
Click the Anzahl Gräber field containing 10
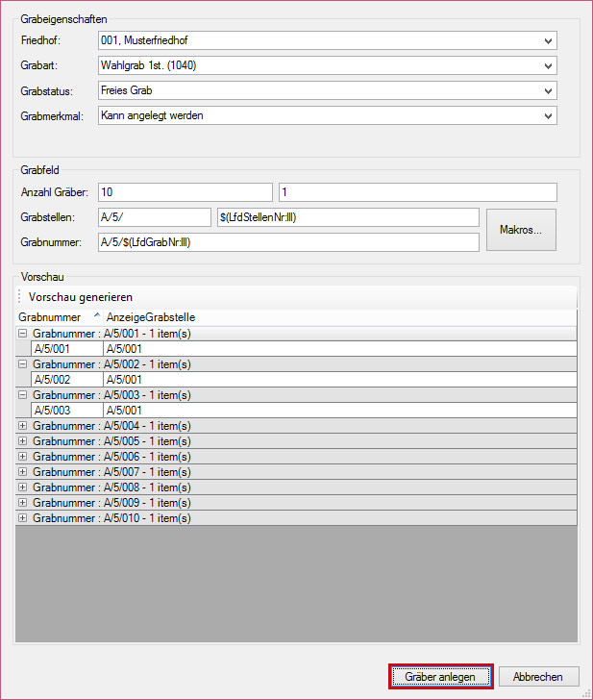(185, 192)
